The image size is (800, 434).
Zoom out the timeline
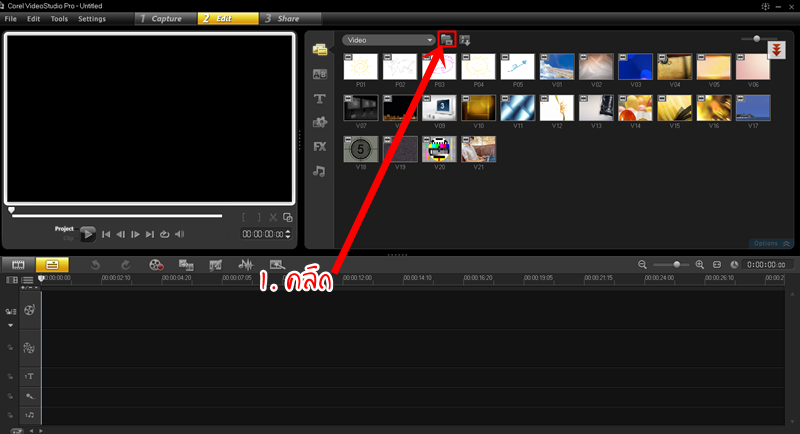pos(642,265)
